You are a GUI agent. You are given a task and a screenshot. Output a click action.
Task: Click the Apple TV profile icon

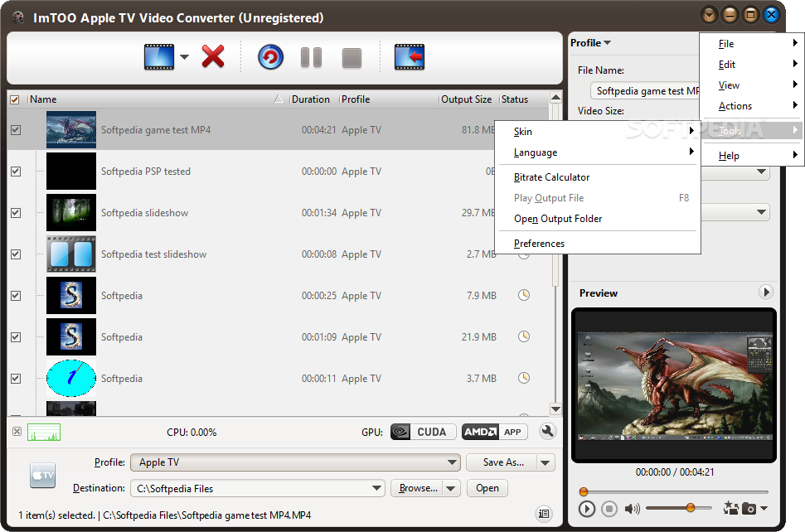[x=42, y=475]
